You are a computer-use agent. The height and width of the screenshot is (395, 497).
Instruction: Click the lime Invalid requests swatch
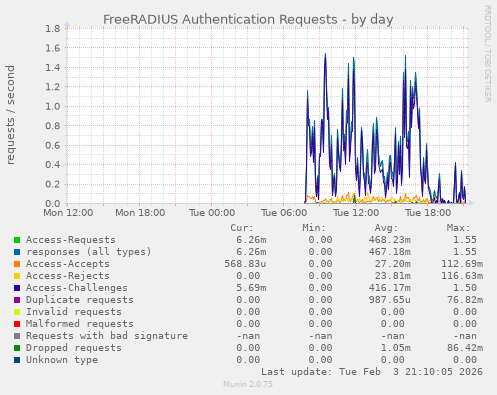click(17, 312)
